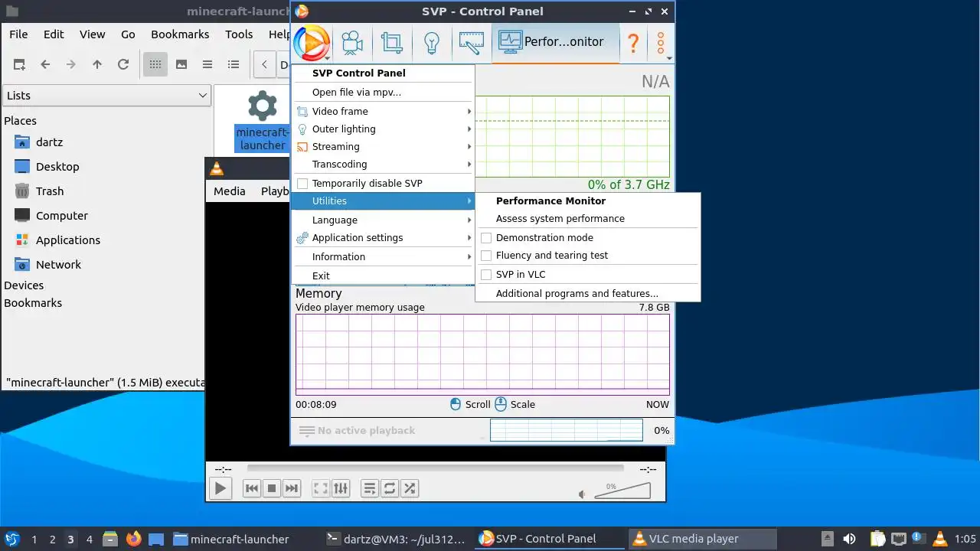
Task: Click file manager new tab toolbar icon
Action: (19, 64)
